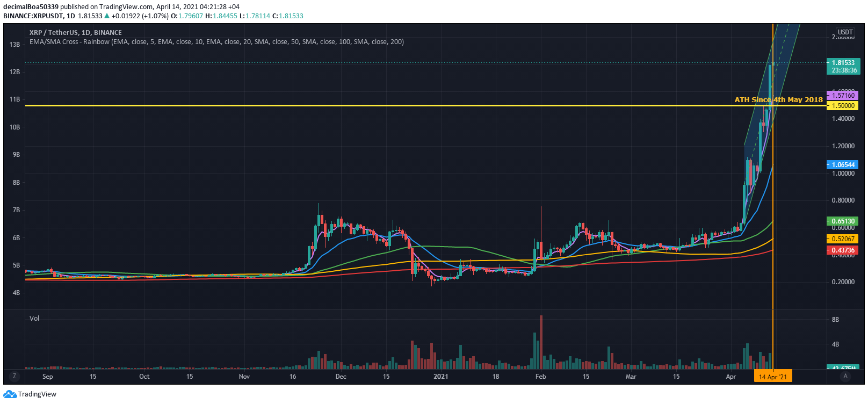Click the 1.20000 price axis label
Screen dimensions: 868x404
[843, 146]
